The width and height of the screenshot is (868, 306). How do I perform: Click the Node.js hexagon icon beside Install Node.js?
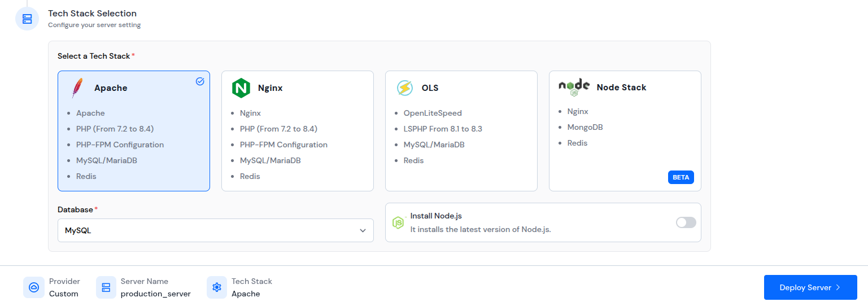click(x=398, y=222)
